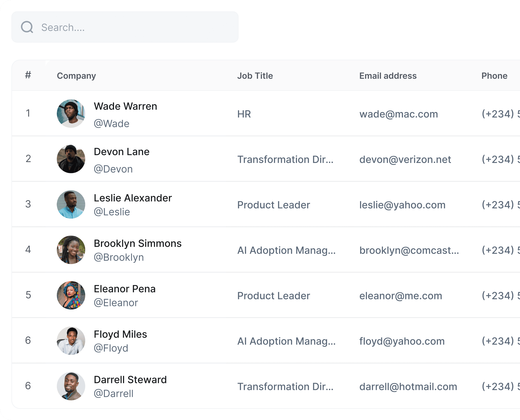Open Wade Warren's profile photo
Image resolution: width=520 pixels, height=420 pixels.
(71, 114)
